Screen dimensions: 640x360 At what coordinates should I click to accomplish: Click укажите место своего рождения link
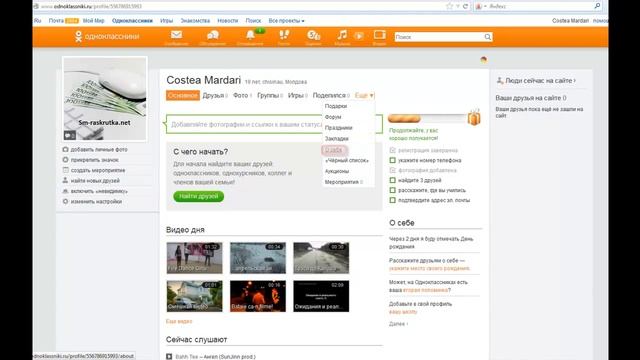coord(429,268)
